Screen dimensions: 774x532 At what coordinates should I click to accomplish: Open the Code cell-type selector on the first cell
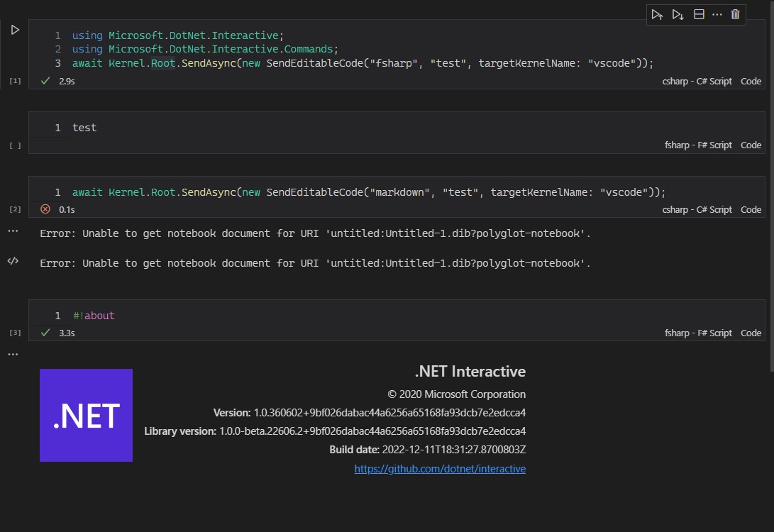point(750,81)
